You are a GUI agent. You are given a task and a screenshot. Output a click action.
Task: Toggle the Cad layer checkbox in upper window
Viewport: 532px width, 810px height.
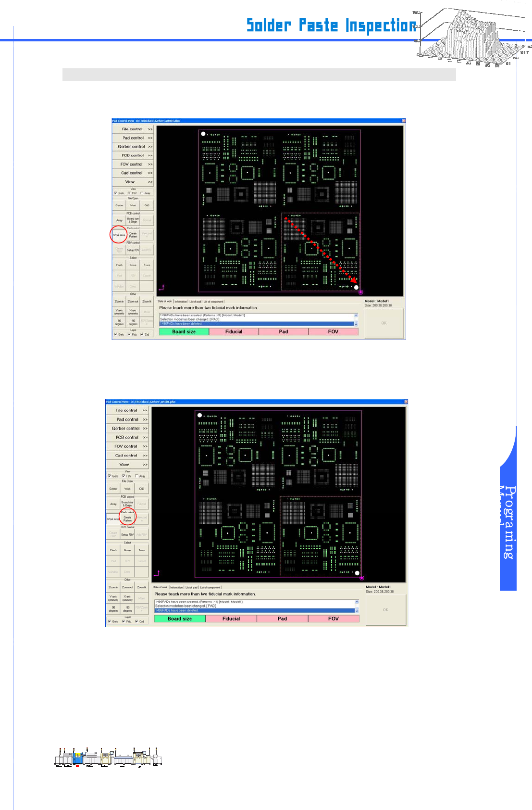pos(142,334)
